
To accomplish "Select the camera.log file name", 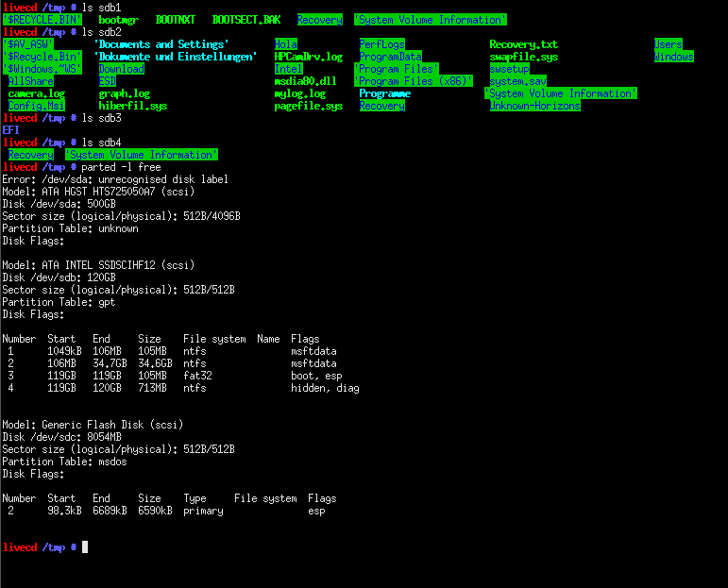I will [37, 93].
